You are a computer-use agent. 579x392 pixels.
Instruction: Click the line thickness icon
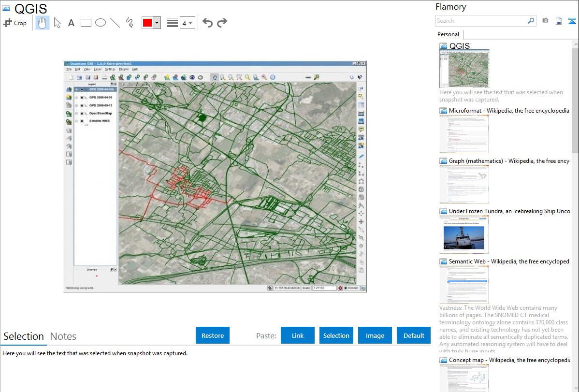point(173,23)
